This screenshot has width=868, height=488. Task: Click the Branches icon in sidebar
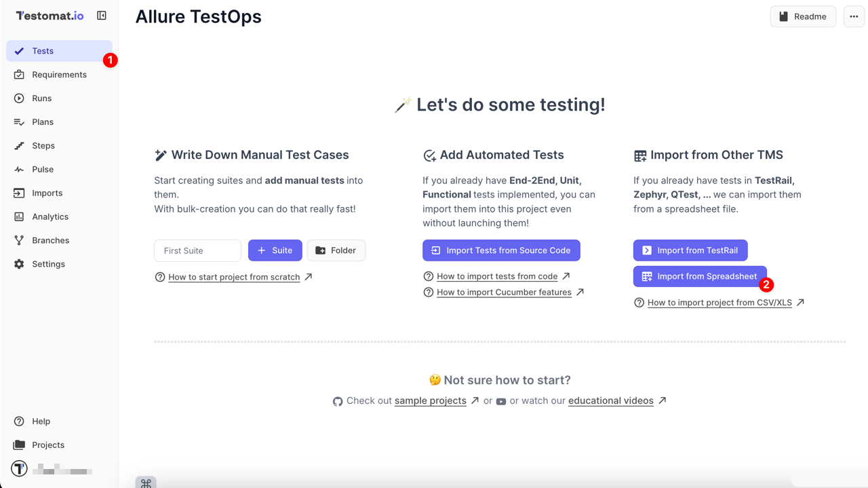(19, 240)
